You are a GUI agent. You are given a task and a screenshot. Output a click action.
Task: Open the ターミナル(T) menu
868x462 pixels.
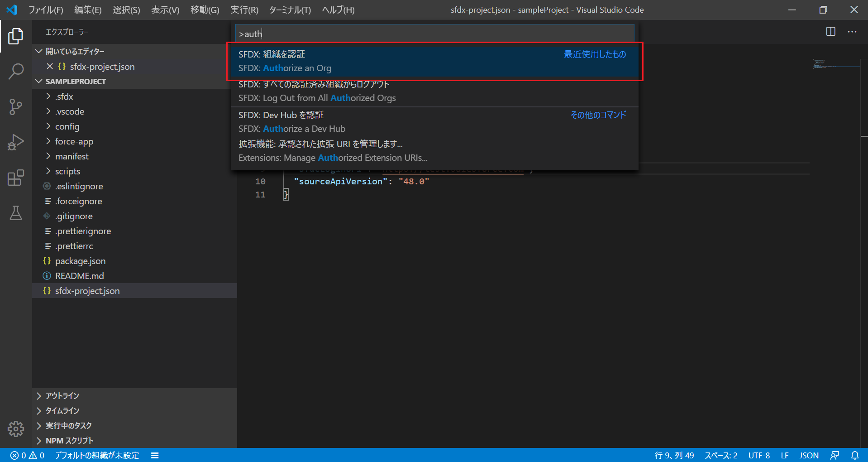[290, 10]
